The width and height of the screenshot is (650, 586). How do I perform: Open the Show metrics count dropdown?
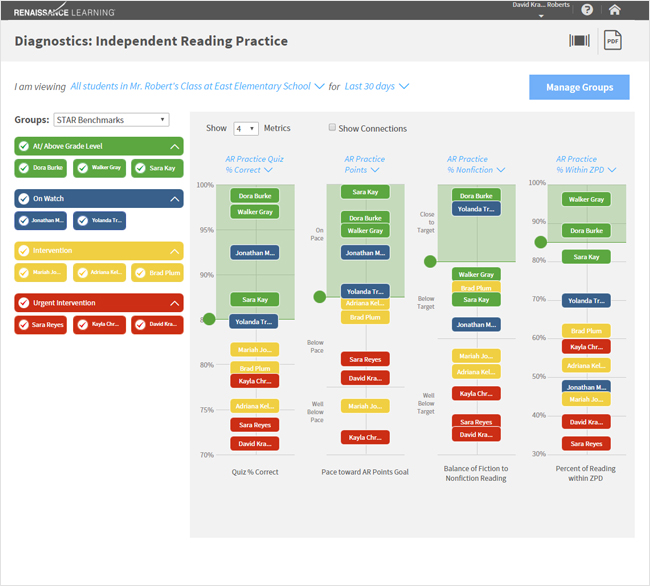(x=246, y=128)
